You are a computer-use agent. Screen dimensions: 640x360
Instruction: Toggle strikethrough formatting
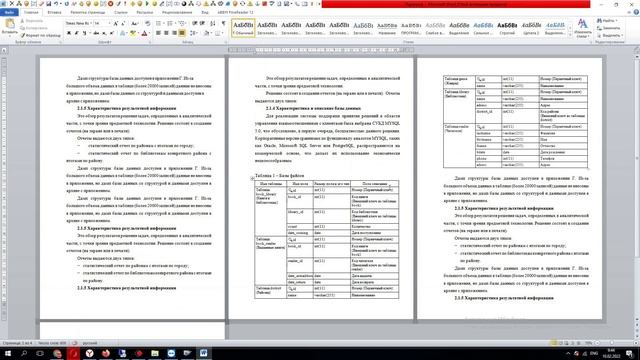click(x=96, y=33)
